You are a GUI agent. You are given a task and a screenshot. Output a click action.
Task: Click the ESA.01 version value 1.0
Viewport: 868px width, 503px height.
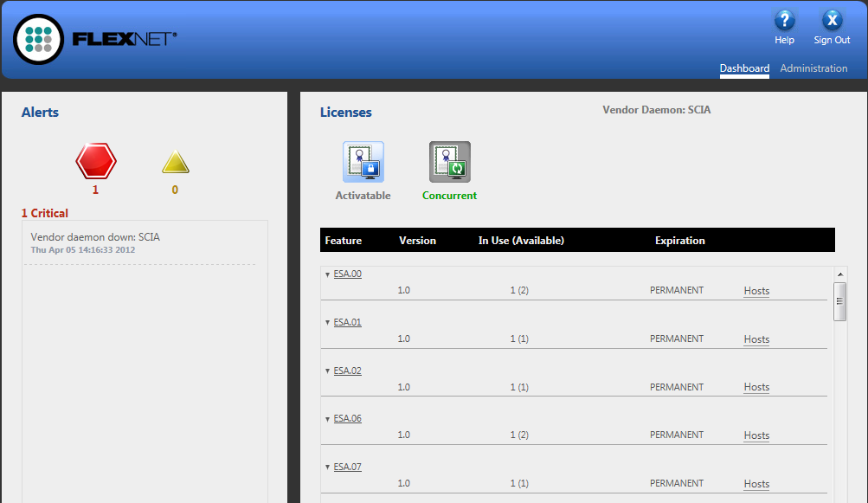click(403, 339)
